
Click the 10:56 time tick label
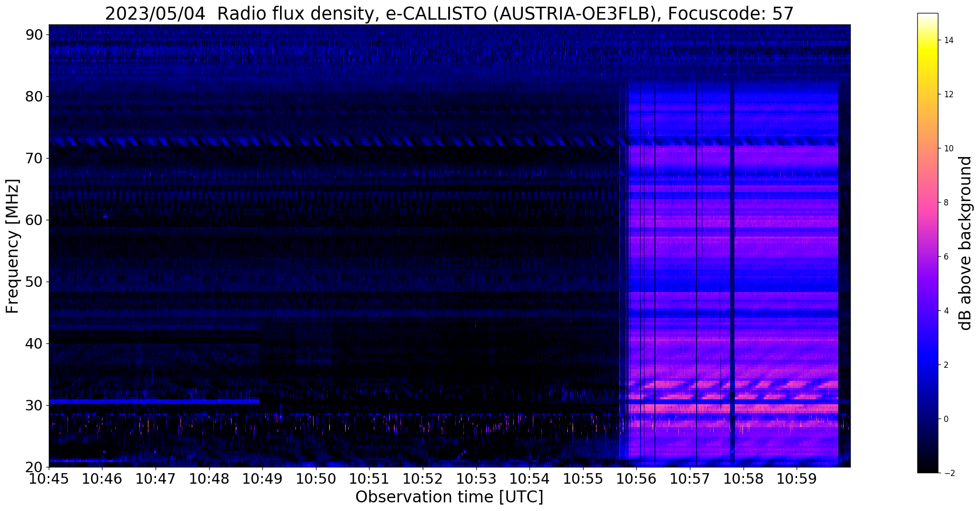(x=636, y=479)
